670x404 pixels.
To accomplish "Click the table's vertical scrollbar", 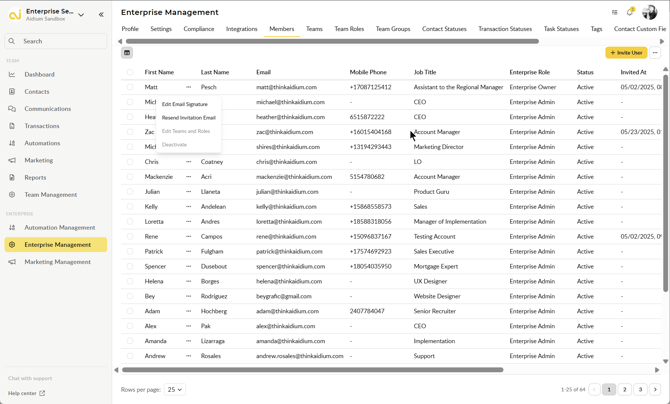I will [665, 183].
